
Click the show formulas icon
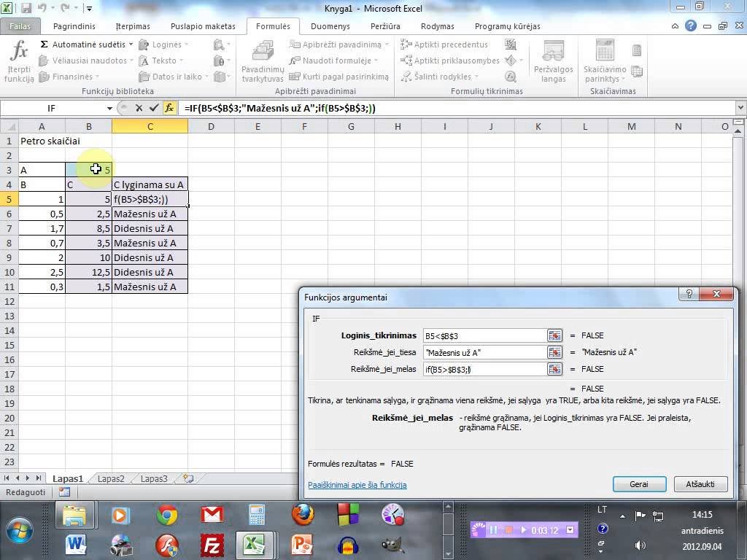coord(511,44)
